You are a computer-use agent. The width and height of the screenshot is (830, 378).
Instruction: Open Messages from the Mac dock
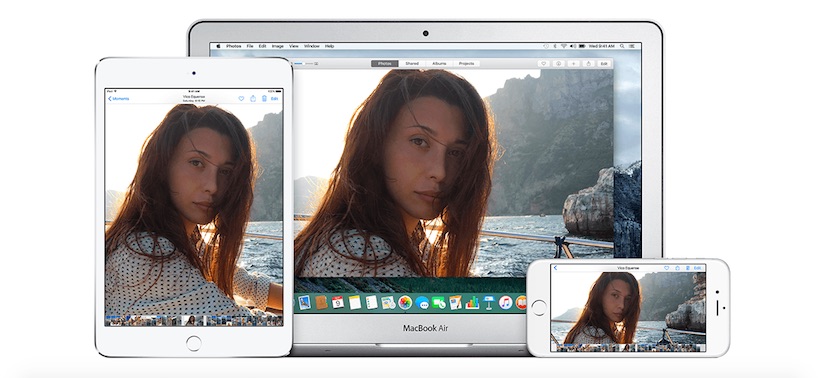point(422,303)
